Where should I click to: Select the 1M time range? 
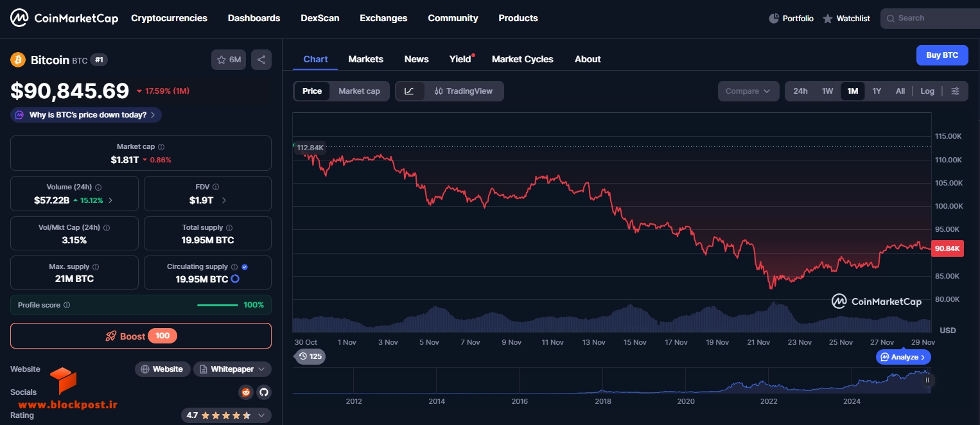click(x=853, y=91)
